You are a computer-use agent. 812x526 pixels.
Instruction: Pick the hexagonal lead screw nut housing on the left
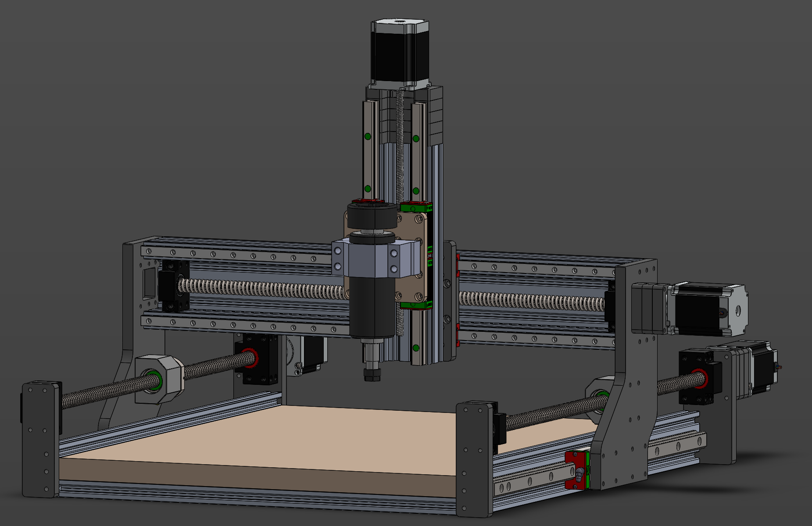[x=158, y=379]
